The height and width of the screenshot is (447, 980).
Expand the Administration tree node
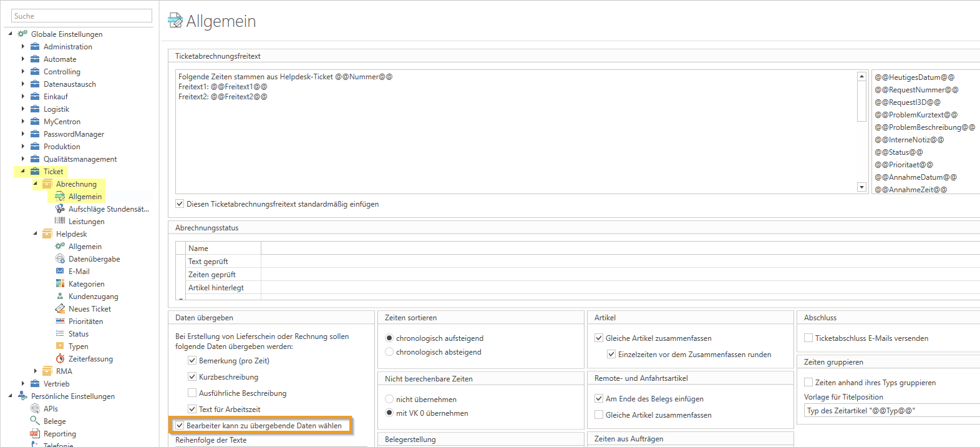[x=23, y=47]
